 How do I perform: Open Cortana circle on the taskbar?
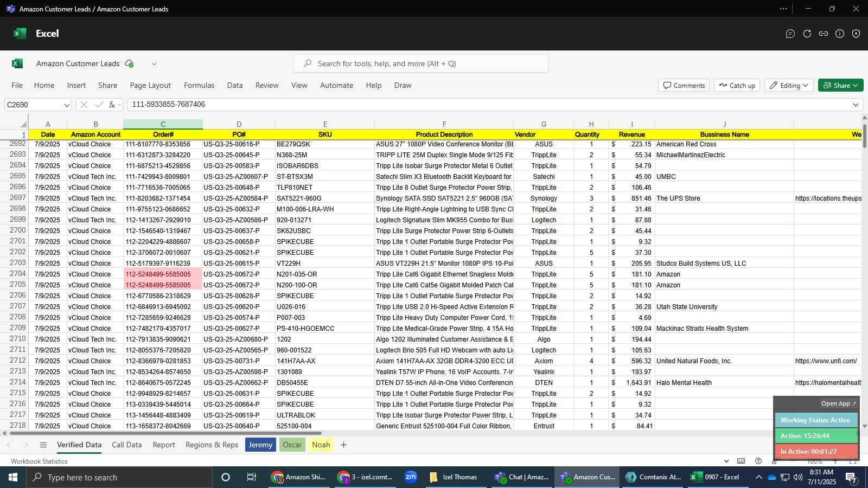point(226,477)
